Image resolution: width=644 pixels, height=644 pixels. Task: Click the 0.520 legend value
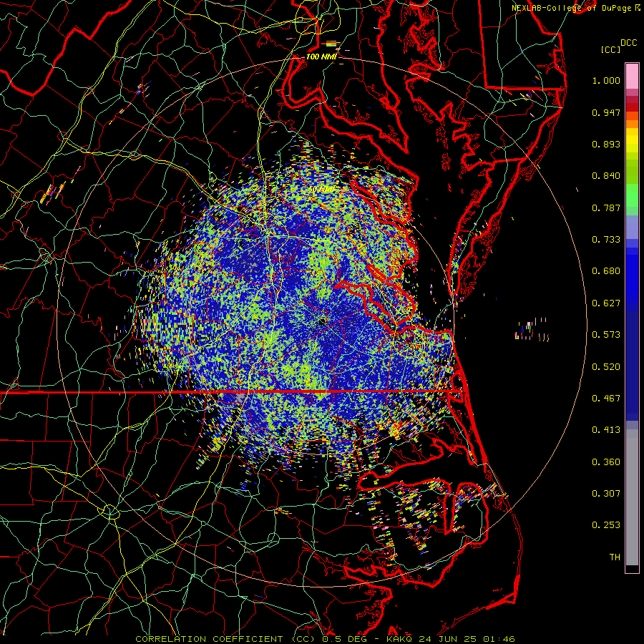(x=606, y=367)
